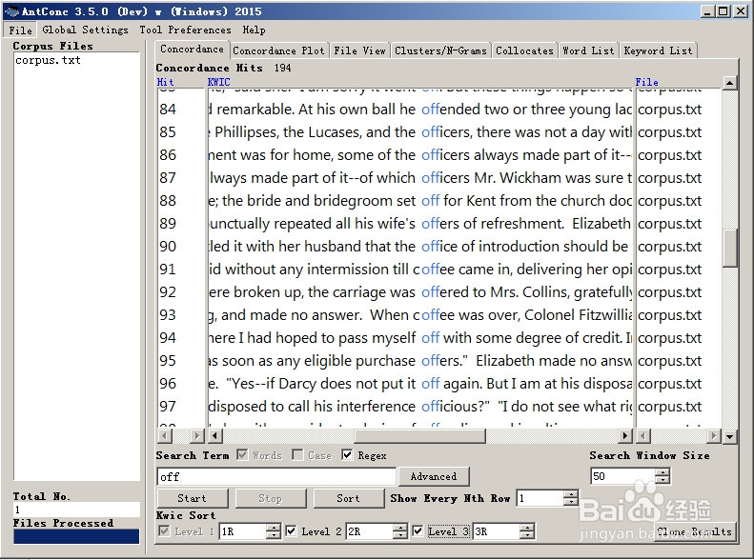Decrease Level 2 sort position

(x=400, y=535)
